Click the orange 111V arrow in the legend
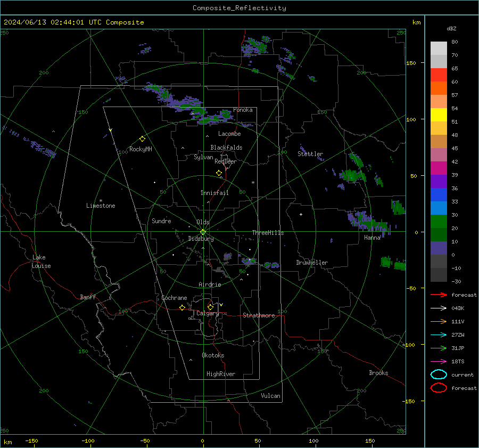The width and height of the screenshot is (479, 448). (439, 321)
